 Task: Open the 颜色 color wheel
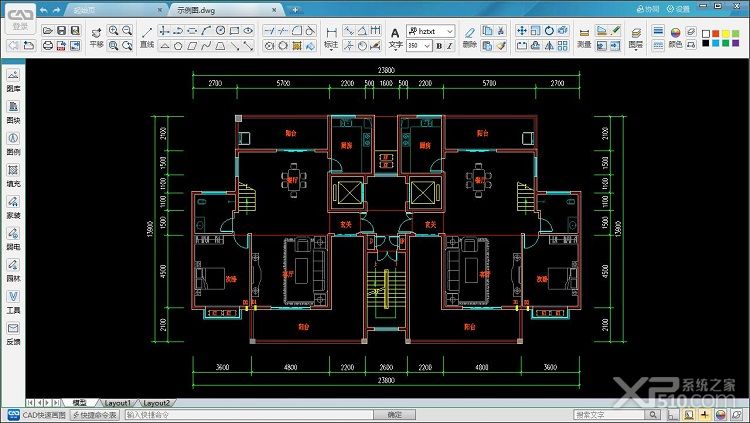pyautogui.click(x=675, y=37)
